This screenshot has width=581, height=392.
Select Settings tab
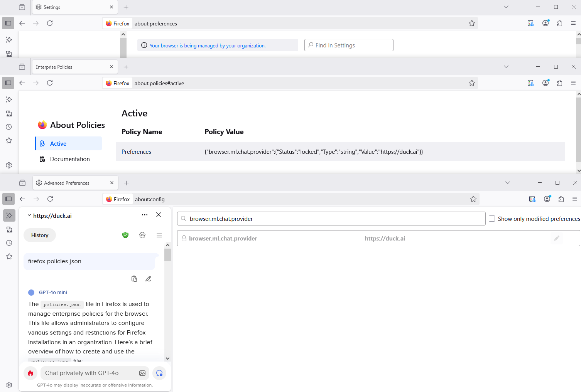pos(75,7)
